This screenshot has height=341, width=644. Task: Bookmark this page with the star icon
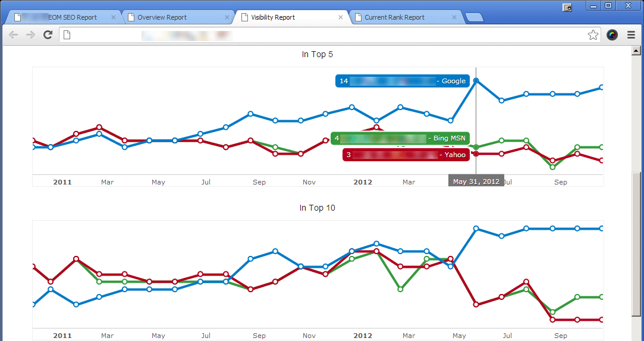coord(593,35)
